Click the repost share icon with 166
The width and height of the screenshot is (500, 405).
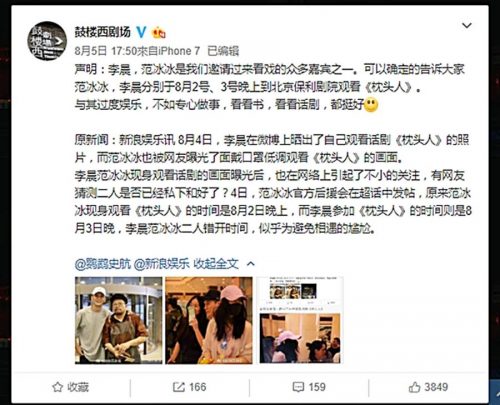[x=178, y=387]
